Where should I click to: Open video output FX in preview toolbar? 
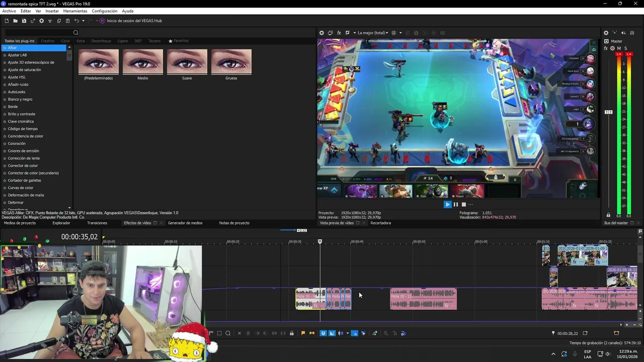coord(339,33)
